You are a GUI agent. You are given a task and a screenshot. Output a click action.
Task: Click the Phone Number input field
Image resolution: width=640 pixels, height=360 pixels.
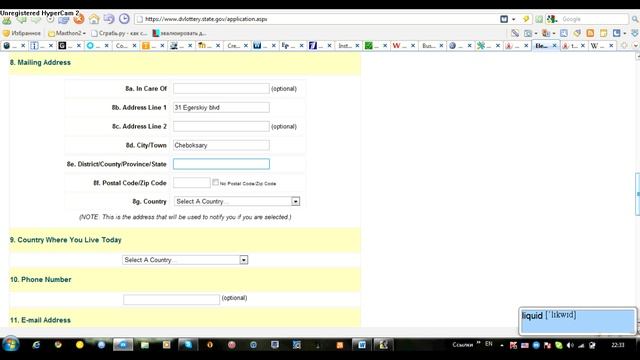click(171, 299)
